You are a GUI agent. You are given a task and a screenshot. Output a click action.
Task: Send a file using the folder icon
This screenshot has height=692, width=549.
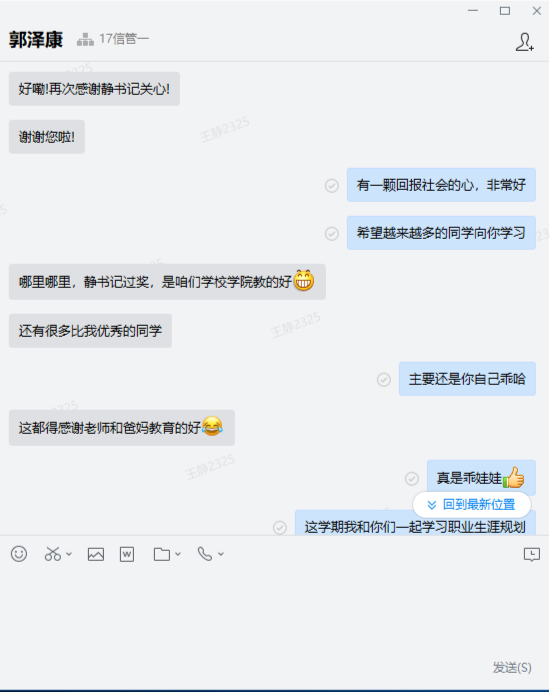coord(162,554)
